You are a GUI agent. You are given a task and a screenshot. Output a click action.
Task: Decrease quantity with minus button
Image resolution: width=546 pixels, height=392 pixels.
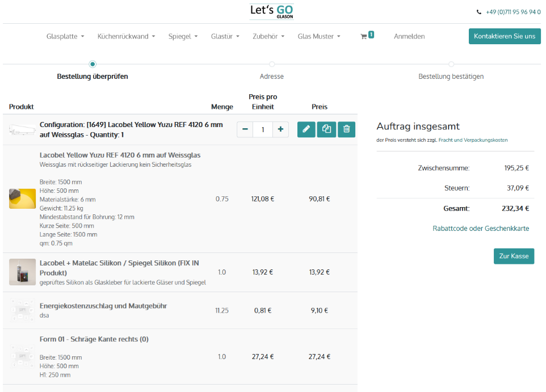pyautogui.click(x=245, y=129)
